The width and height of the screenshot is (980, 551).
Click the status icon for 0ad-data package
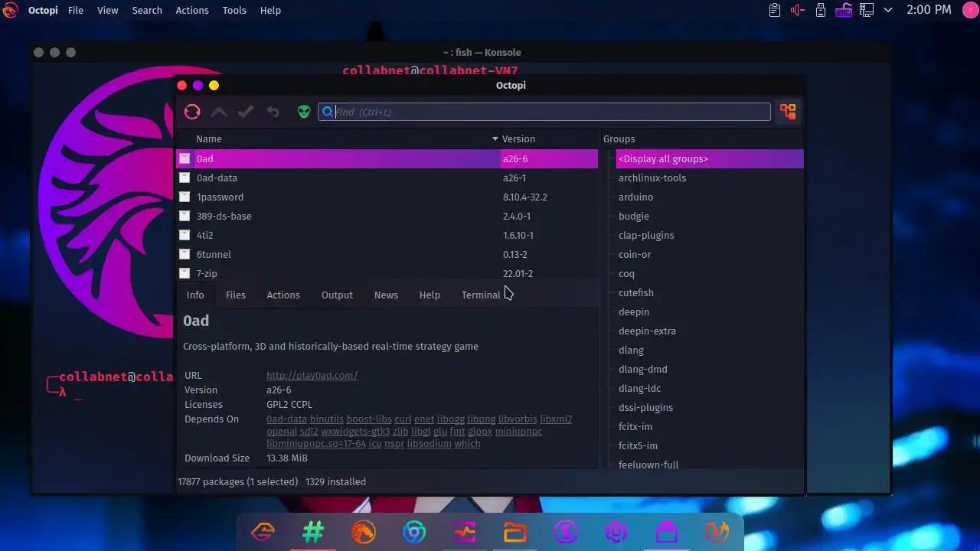click(185, 178)
